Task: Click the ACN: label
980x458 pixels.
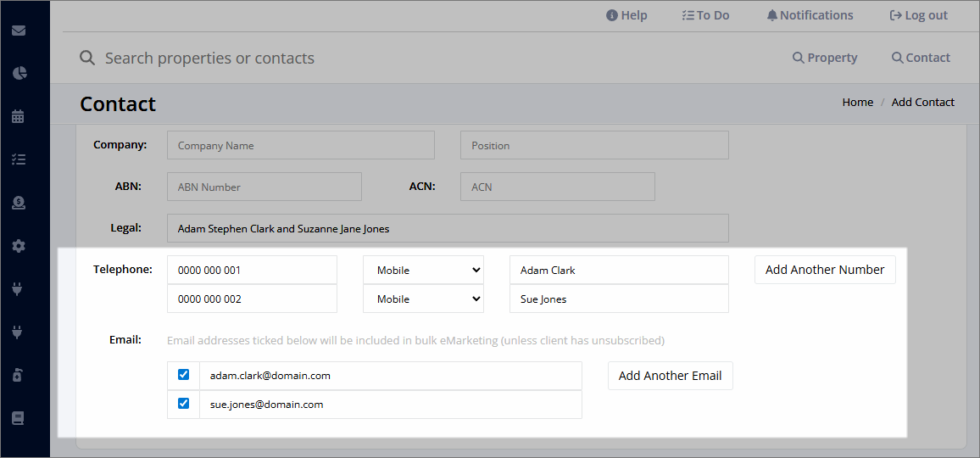Action: [422, 186]
